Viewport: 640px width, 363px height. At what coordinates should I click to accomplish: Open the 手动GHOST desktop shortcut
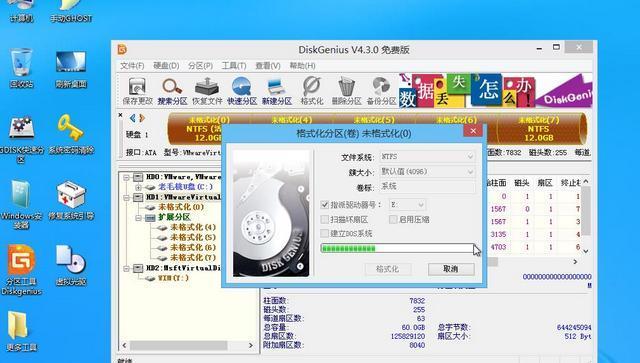(71, 11)
